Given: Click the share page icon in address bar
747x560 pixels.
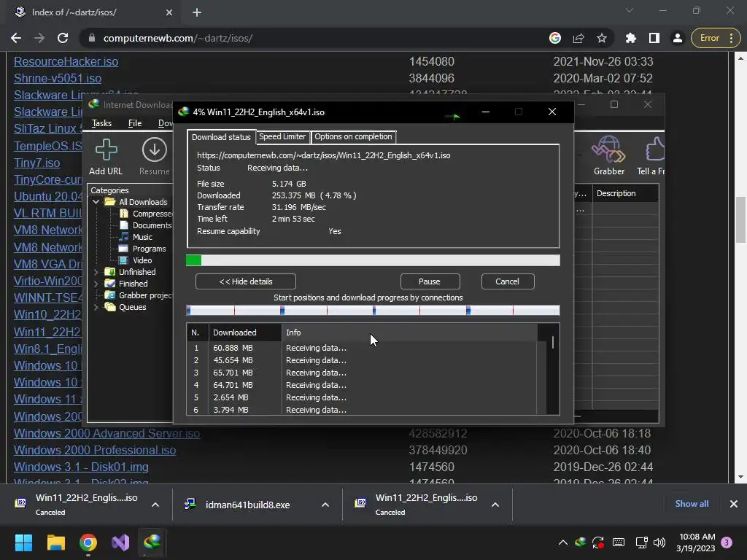Looking at the screenshot, I should [578, 38].
